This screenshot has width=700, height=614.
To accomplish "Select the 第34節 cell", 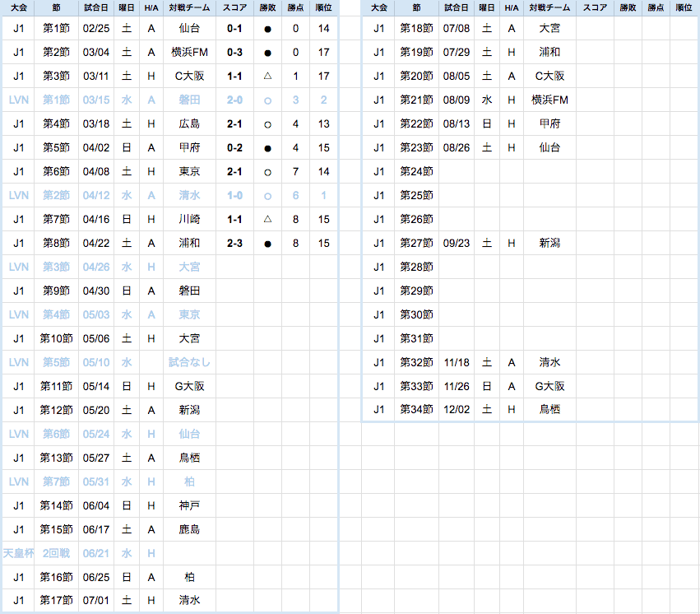I will [x=416, y=410].
